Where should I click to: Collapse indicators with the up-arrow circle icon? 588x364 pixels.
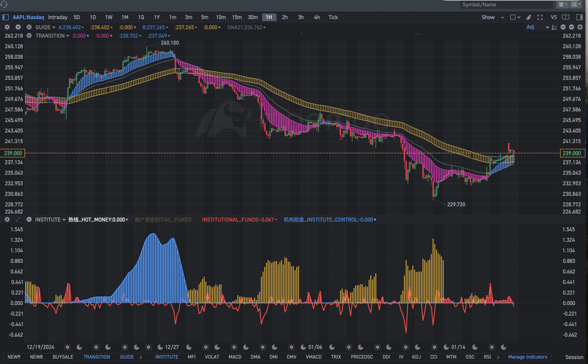click(x=18, y=27)
